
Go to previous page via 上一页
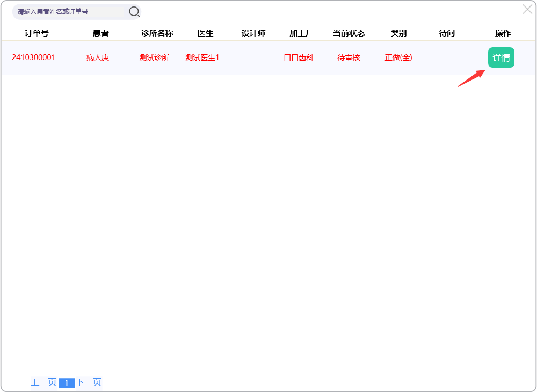43,382
